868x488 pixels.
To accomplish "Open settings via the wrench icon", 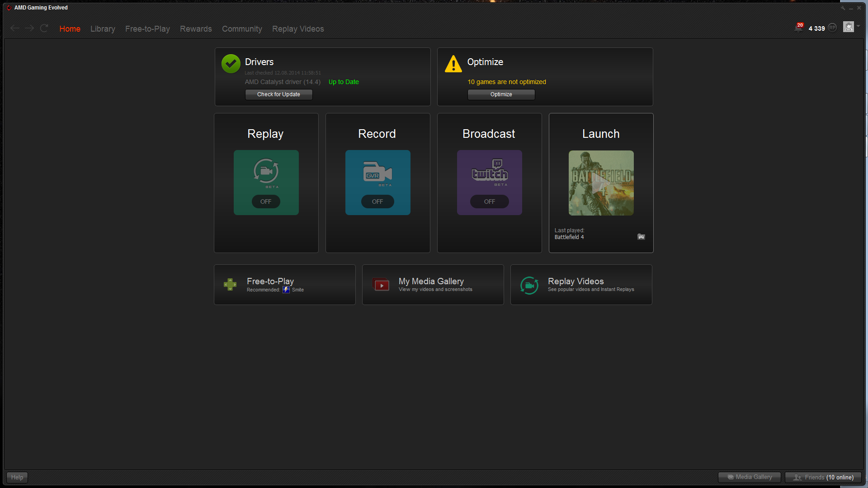I will (843, 8).
